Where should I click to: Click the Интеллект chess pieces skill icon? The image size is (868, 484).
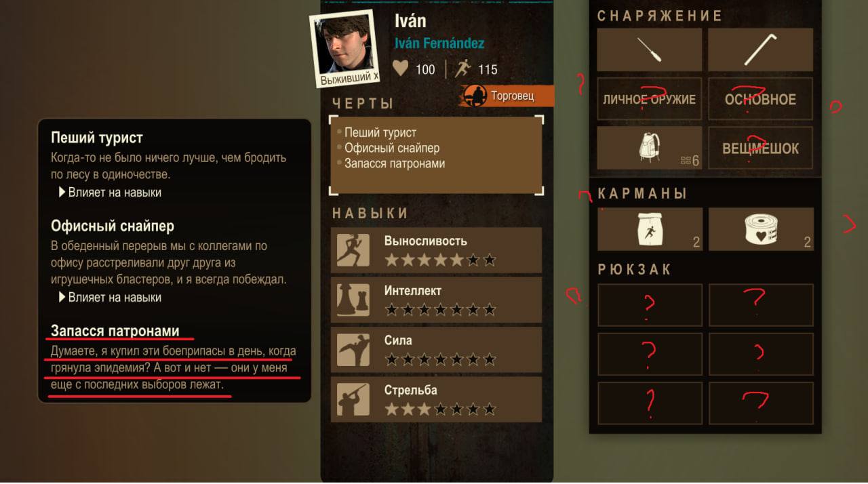pos(353,300)
